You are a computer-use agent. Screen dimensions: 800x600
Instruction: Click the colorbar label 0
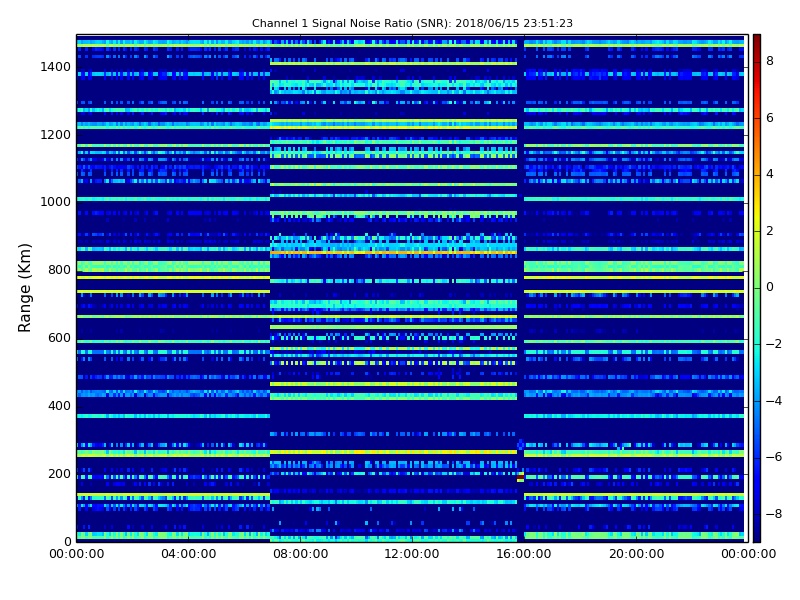770,287
